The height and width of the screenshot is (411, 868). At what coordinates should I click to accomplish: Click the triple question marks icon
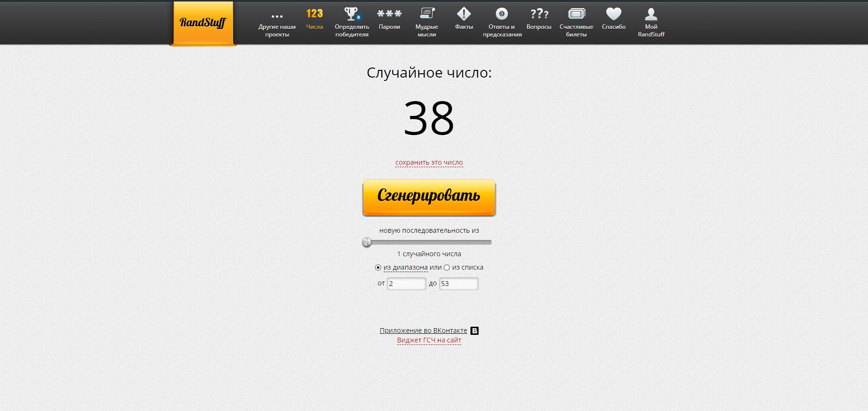(539, 13)
